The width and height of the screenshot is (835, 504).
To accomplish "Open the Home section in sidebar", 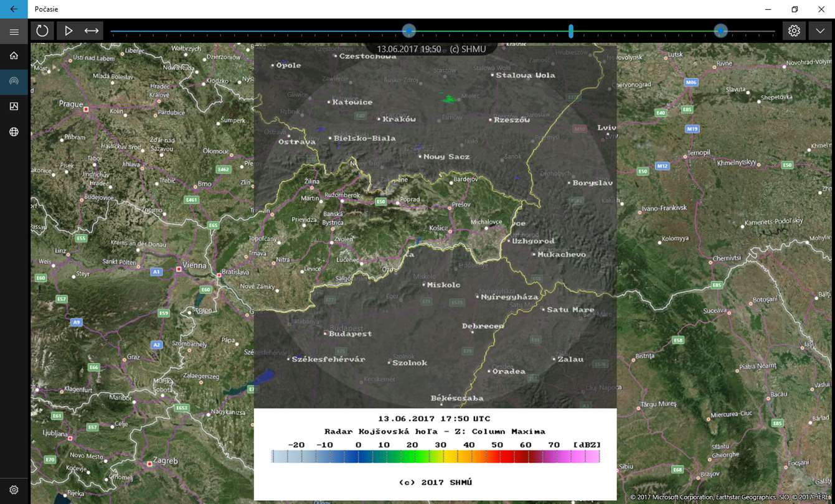I will tap(14, 55).
